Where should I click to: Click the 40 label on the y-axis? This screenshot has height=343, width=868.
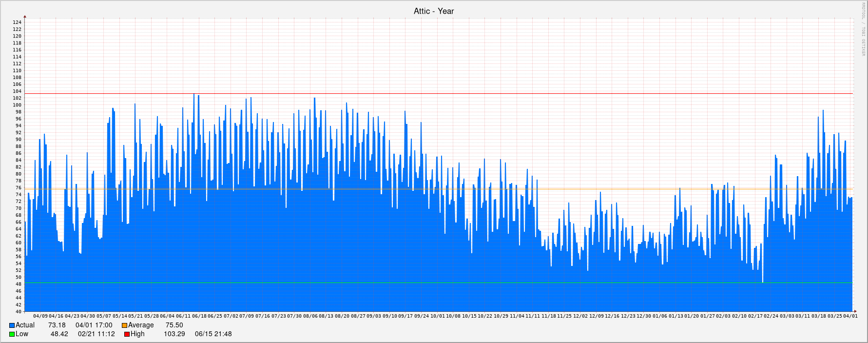tap(19, 312)
